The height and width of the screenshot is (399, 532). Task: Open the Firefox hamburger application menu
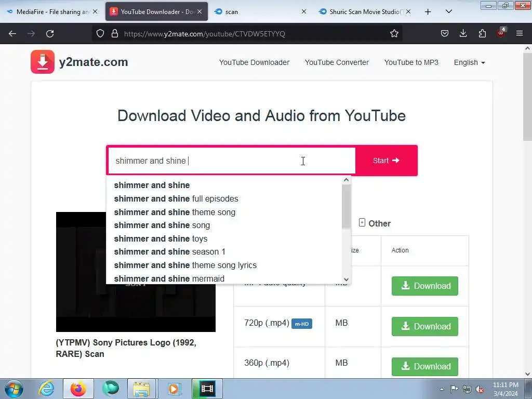coord(520,34)
